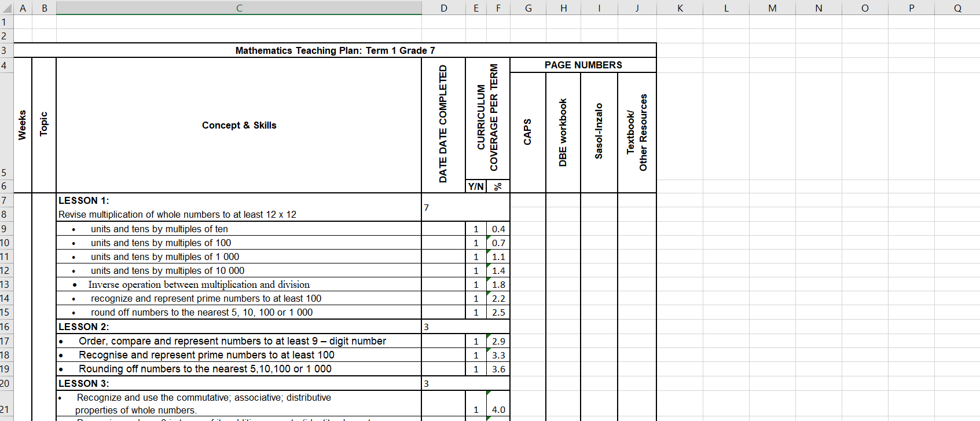980x421 pixels.
Task: Click the 'LESSON 2:' cell
Action: [x=239, y=327]
